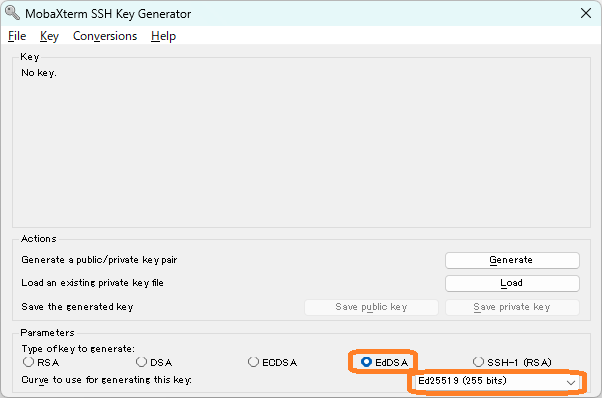
Task: Click the key icon in title bar
Action: tap(13, 13)
